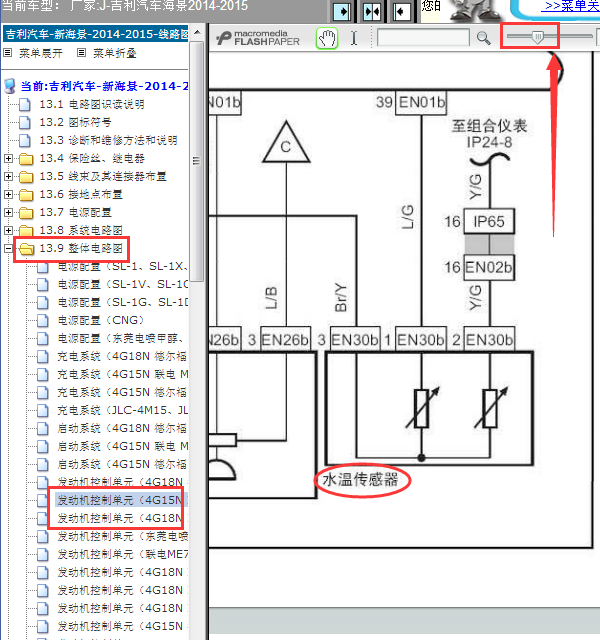Click the triangle C symbol in the diagram
This screenshot has height=640, width=600.
click(x=286, y=143)
